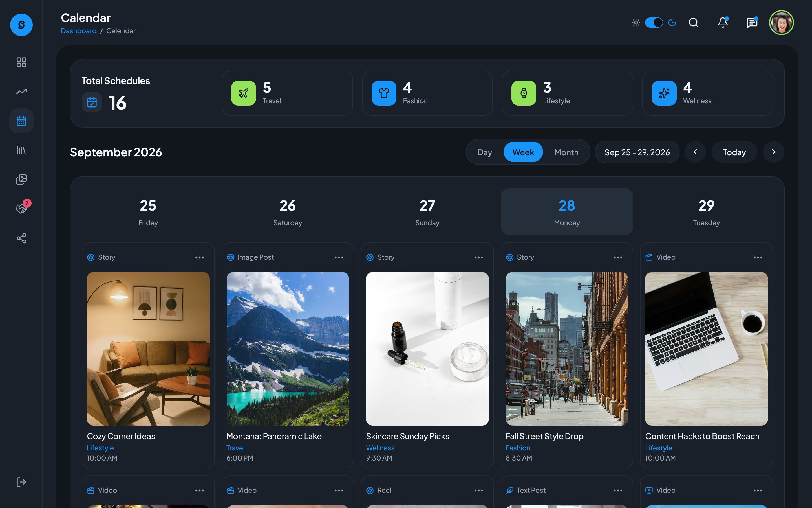Select Tuesday 29 day header
The width and height of the screenshot is (812, 508).
tap(706, 212)
